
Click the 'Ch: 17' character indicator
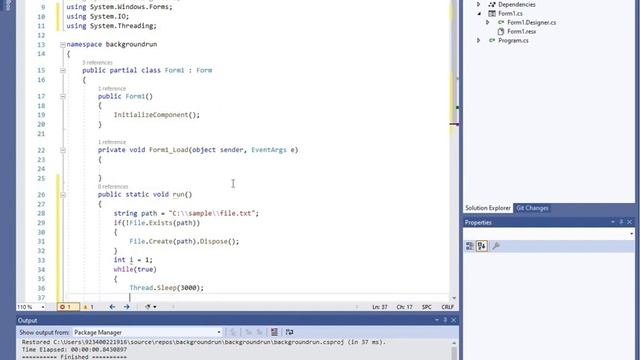click(404, 307)
